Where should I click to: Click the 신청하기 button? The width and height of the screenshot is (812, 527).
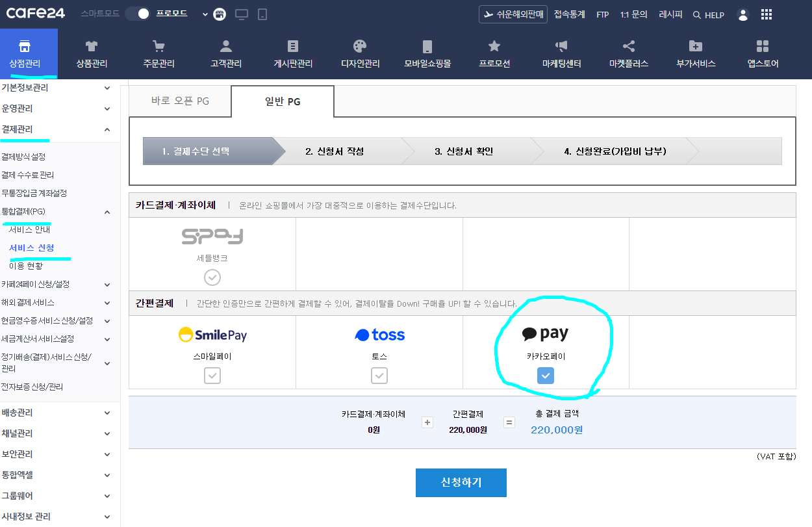(461, 483)
